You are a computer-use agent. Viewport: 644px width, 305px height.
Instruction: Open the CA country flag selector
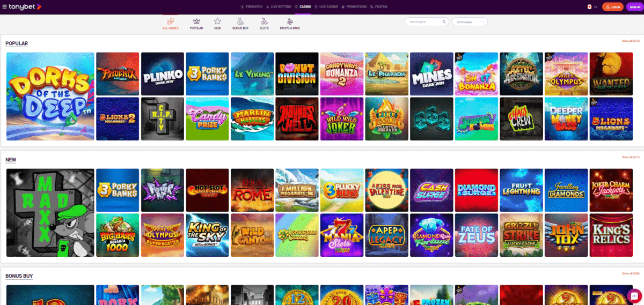pos(592,7)
